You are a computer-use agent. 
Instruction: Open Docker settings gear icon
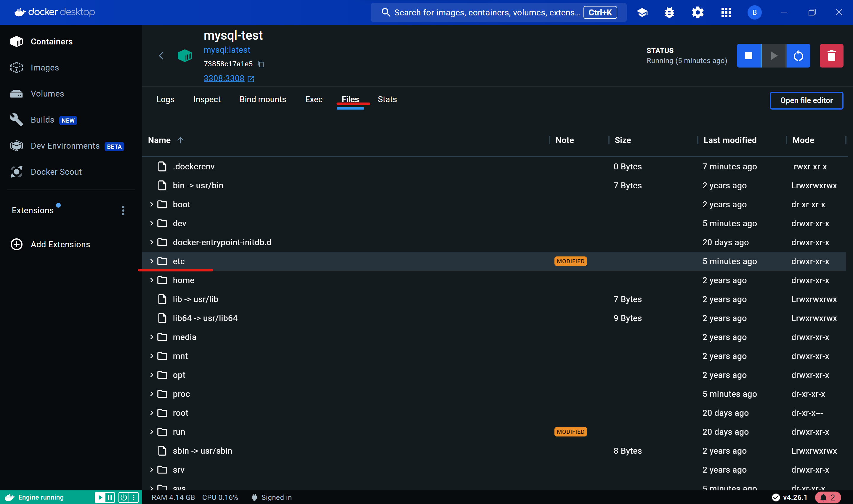click(x=698, y=12)
